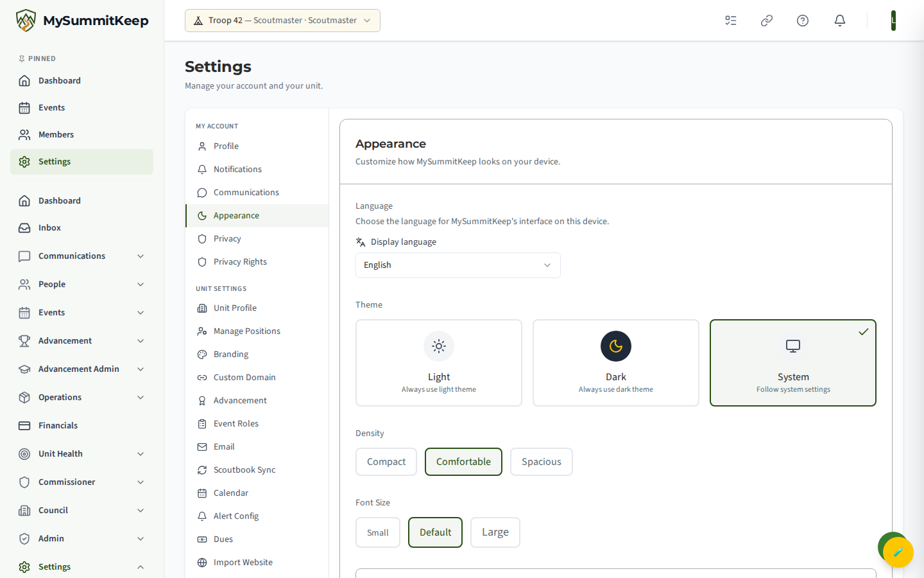Screen dimensions: 924x578
Task: Open the Troop 42 Scoutmaster unit switcher
Action: tap(282, 21)
